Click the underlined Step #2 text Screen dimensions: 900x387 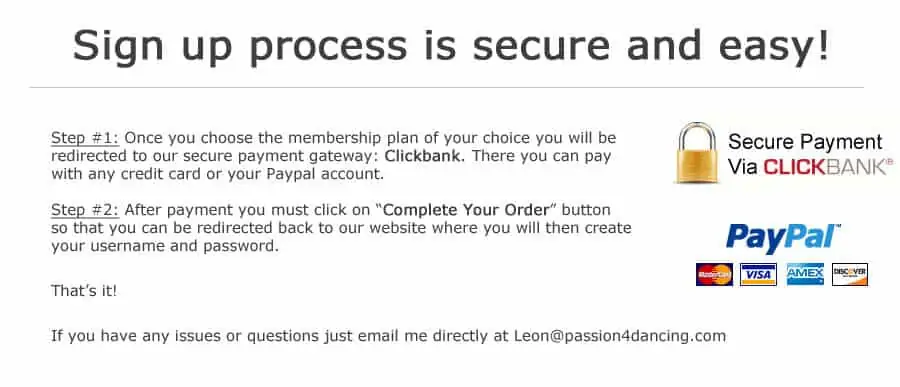click(x=85, y=210)
